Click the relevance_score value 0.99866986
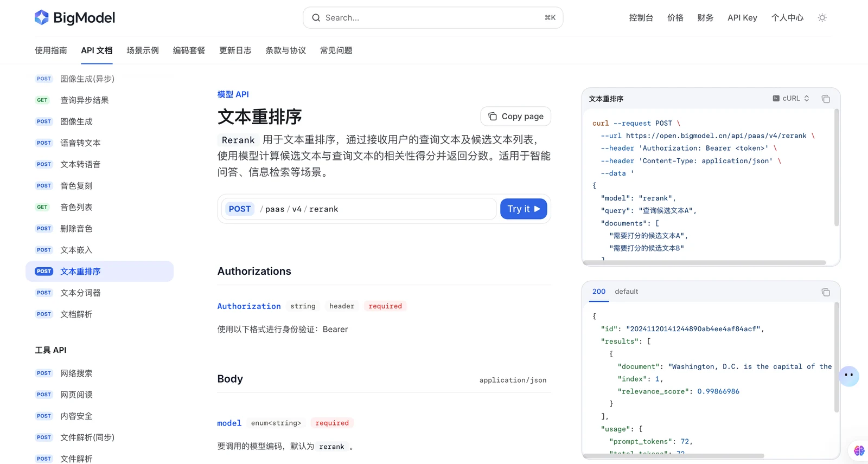Viewport: 868px width, 464px height. (x=718, y=391)
